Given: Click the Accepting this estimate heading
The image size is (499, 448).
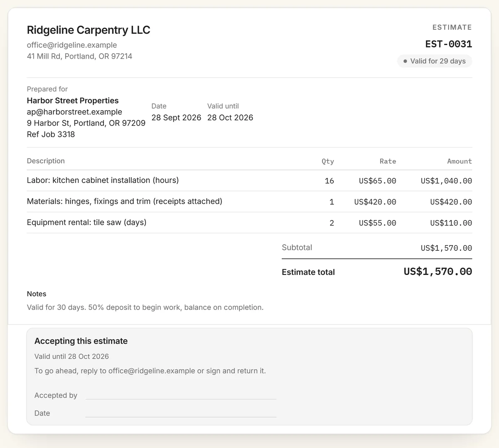Looking at the screenshot, I should (81, 341).
